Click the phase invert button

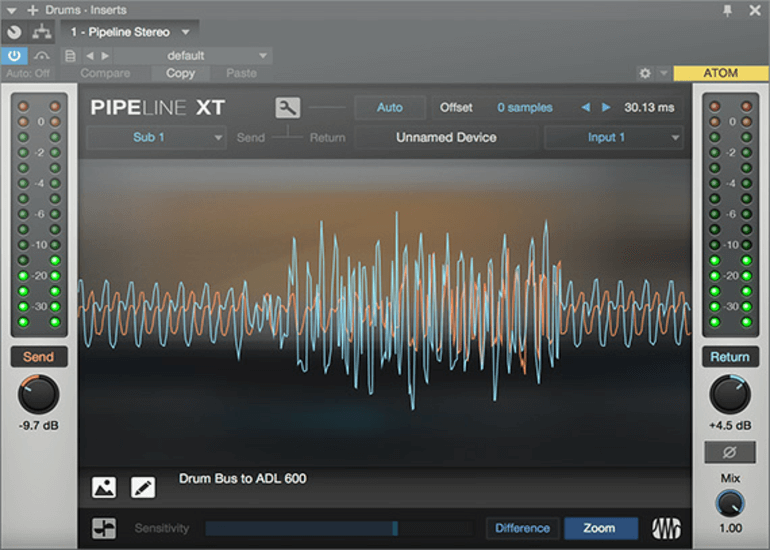729,452
